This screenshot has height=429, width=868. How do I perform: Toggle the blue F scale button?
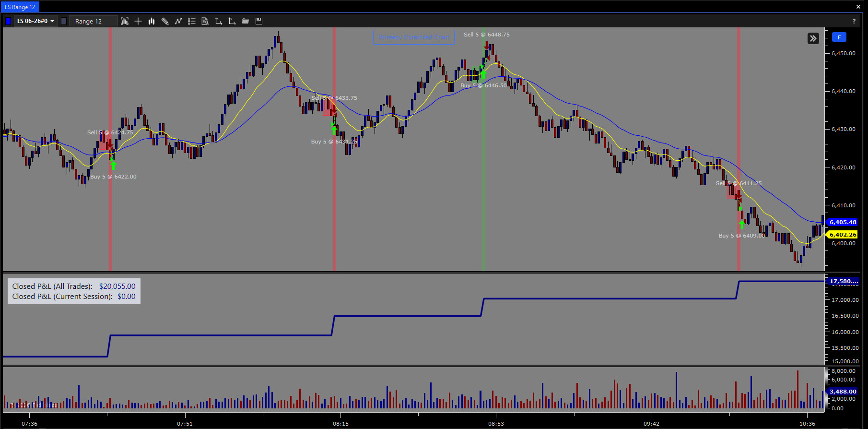[839, 37]
